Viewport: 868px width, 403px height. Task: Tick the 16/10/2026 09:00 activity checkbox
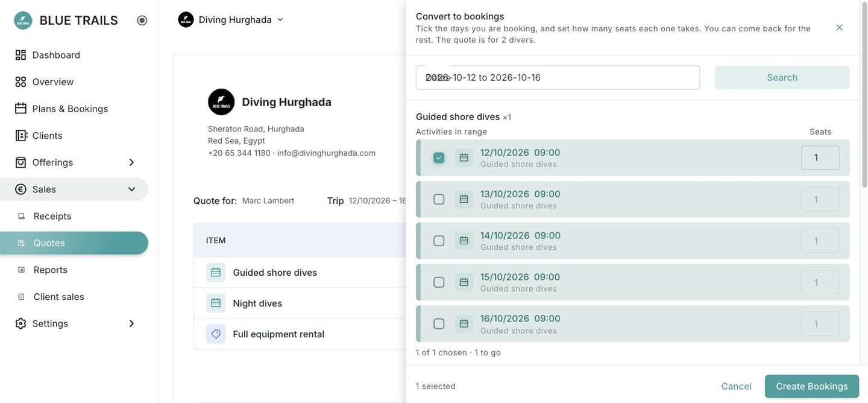coord(439,324)
